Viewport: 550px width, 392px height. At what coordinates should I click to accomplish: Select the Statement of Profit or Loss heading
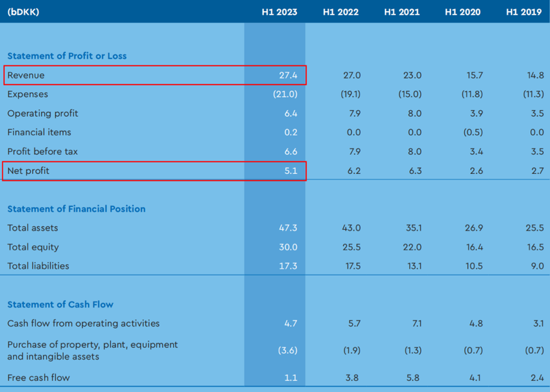(x=67, y=56)
